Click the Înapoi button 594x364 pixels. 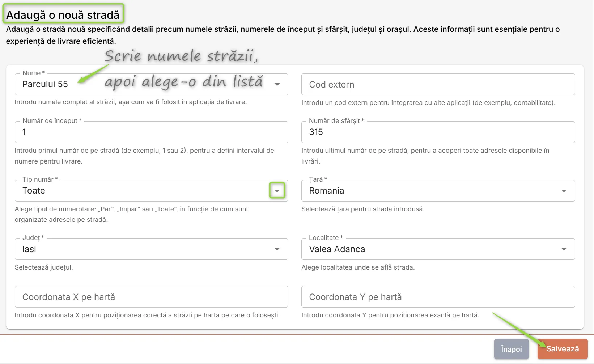point(511,349)
